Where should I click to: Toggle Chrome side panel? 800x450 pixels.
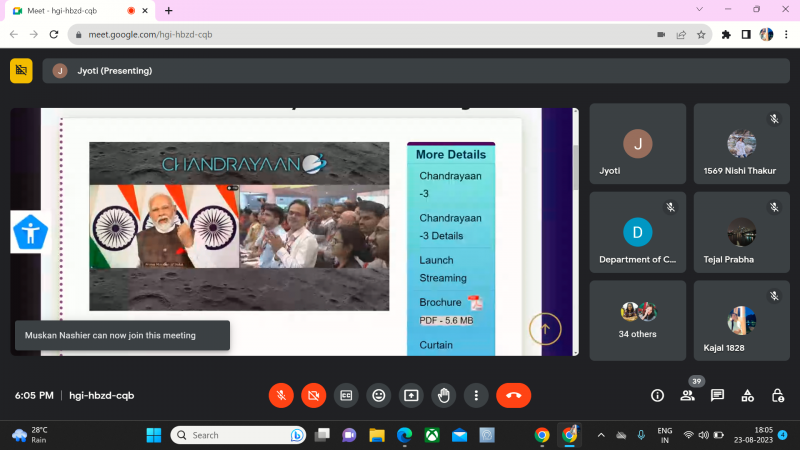(x=746, y=35)
